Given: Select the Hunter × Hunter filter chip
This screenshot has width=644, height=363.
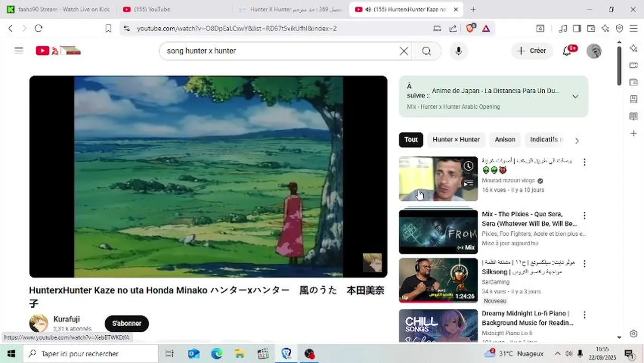Looking at the screenshot, I should [x=456, y=140].
